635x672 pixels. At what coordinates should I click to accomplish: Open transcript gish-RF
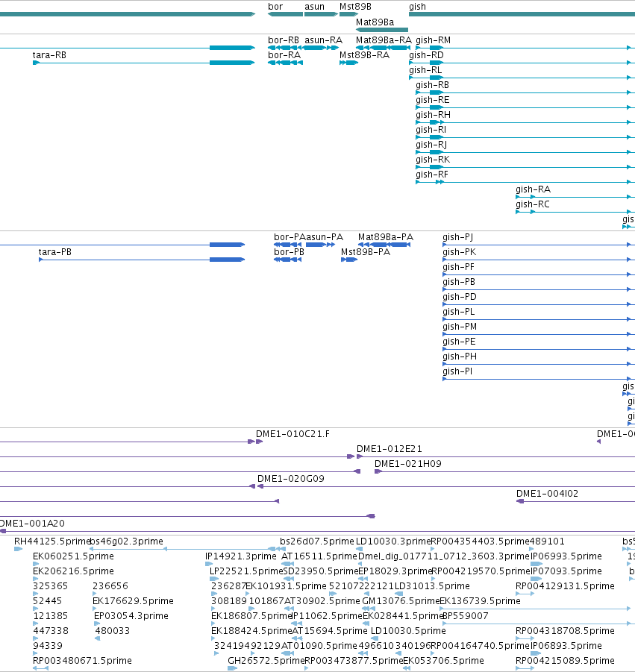432,175
